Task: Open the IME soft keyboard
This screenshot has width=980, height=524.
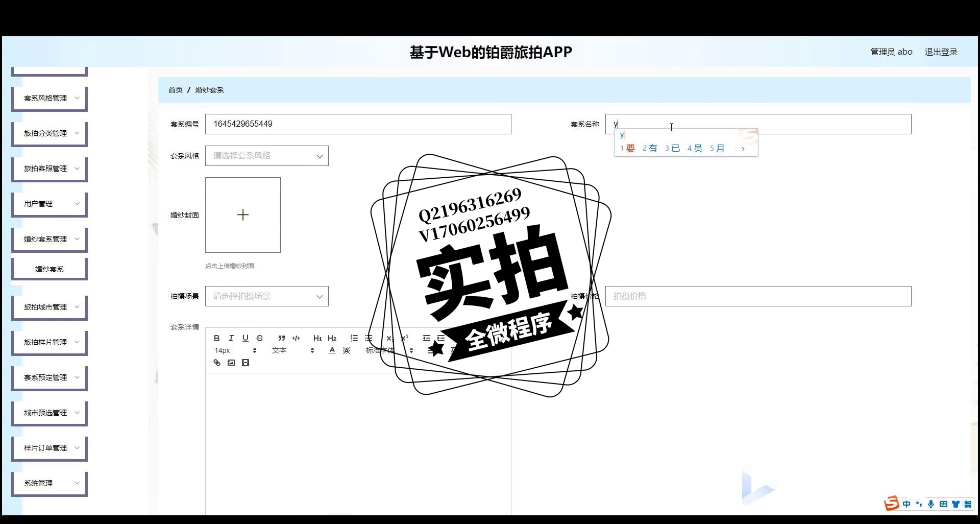Action: pyautogui.click(x=943, y=504)
